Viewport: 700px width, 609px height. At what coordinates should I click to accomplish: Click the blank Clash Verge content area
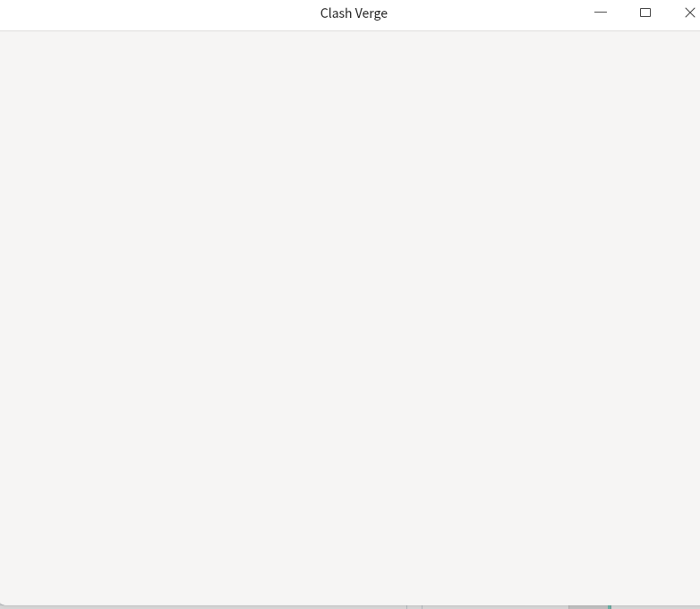[x=350, y=318]
